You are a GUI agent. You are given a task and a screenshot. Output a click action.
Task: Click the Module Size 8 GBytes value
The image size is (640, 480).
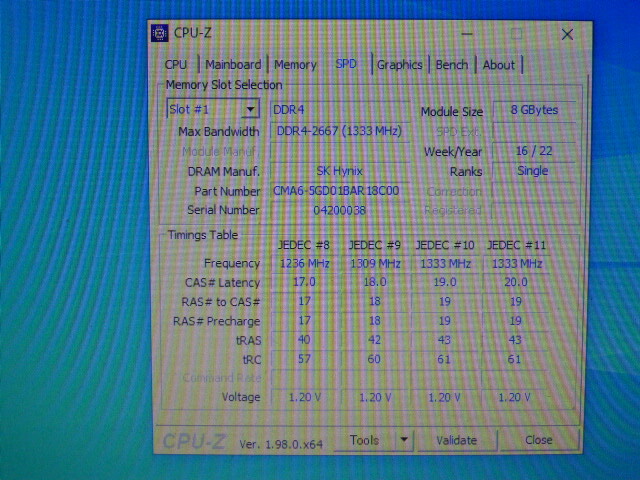pos(534,110)
